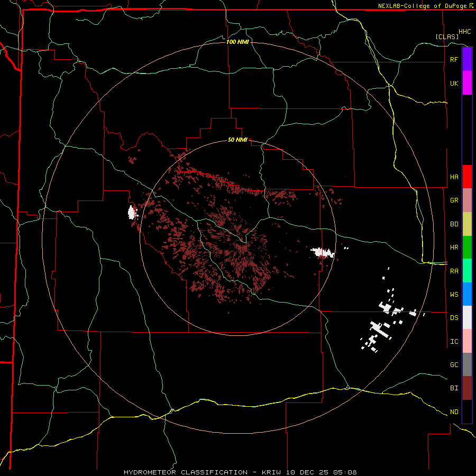The image size is (476, 476).
Task: Select the IC light-pink legend swatch
Action: [x=467, y=341]
